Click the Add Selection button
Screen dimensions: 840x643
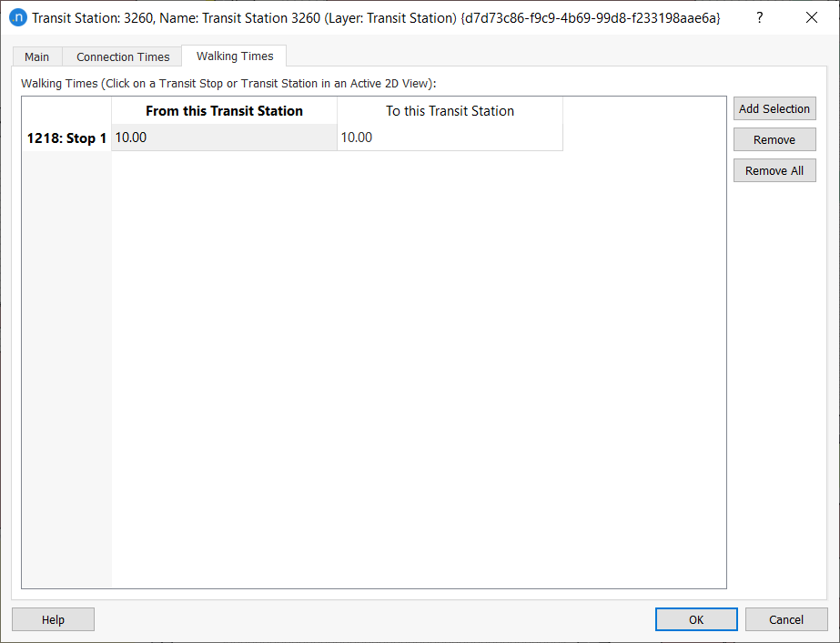774,108
